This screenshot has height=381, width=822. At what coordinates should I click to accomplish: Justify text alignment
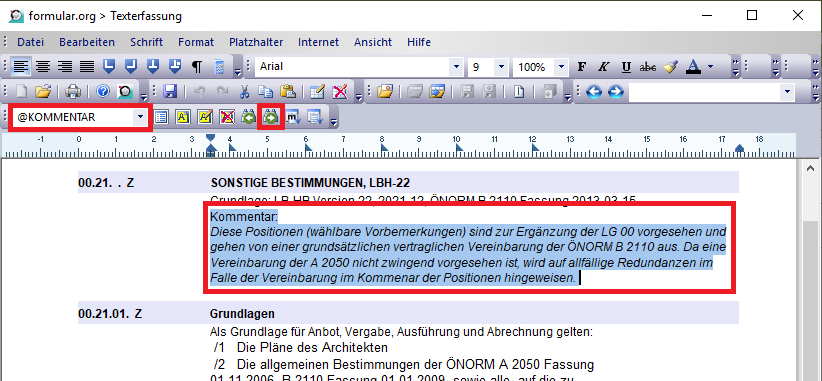coord(86,67)
